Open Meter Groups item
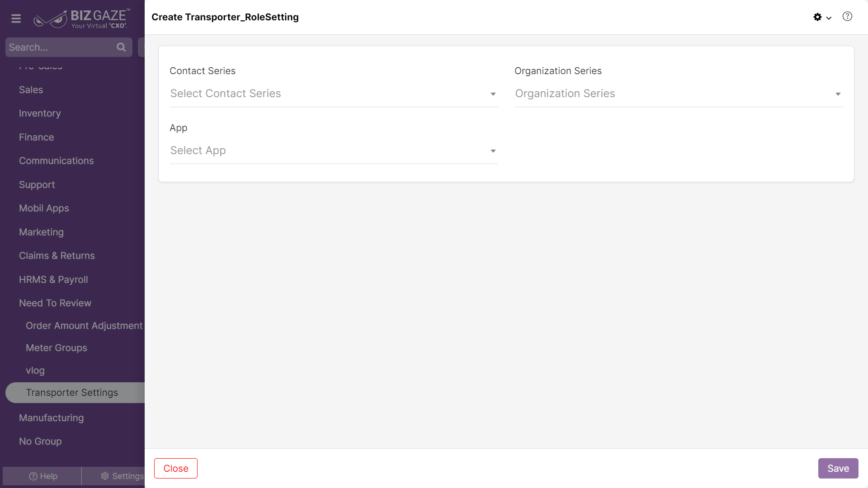868x488 pixels. (x=56, y=348)
